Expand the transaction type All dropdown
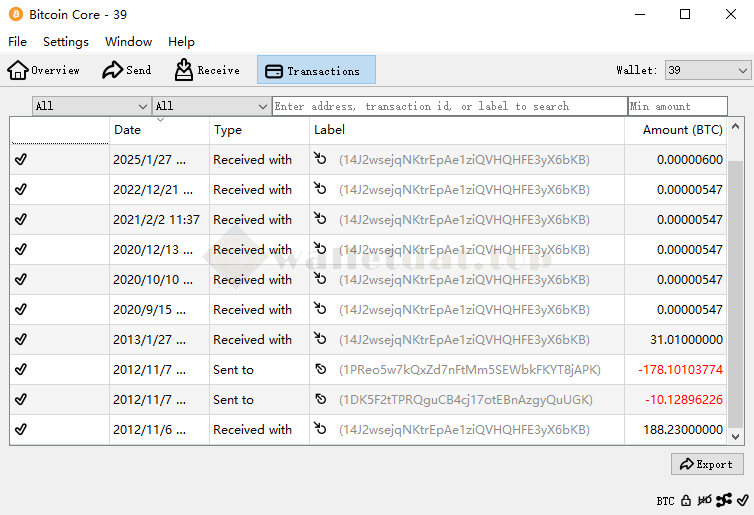The height and width of the screenshot is (515, 754). [x=211, y=106]
